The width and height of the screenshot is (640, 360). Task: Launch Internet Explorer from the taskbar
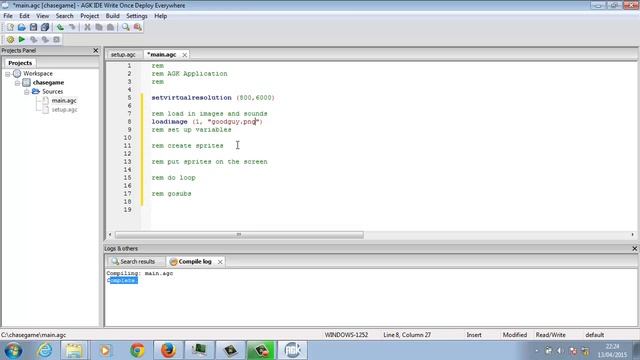(x=44, y=351)
